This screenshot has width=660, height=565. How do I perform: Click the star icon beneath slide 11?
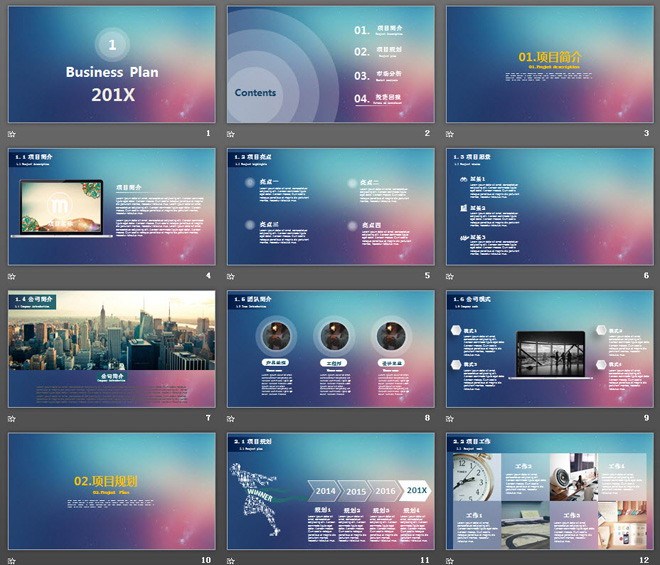[231, 559]
